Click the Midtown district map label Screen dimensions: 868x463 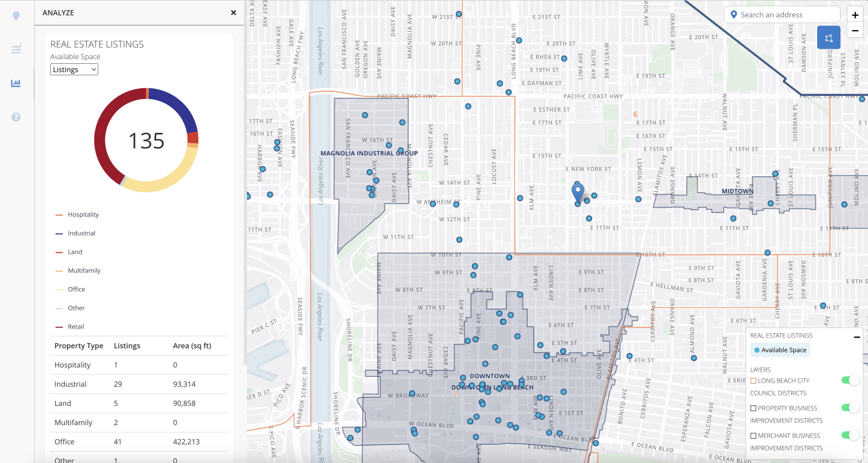coord(737,192)
